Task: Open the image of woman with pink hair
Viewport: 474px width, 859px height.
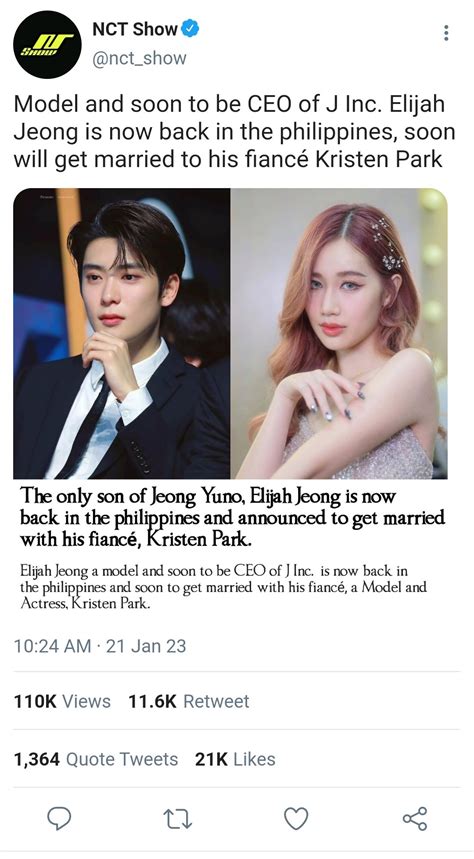Action: click(x=339, y=334)
